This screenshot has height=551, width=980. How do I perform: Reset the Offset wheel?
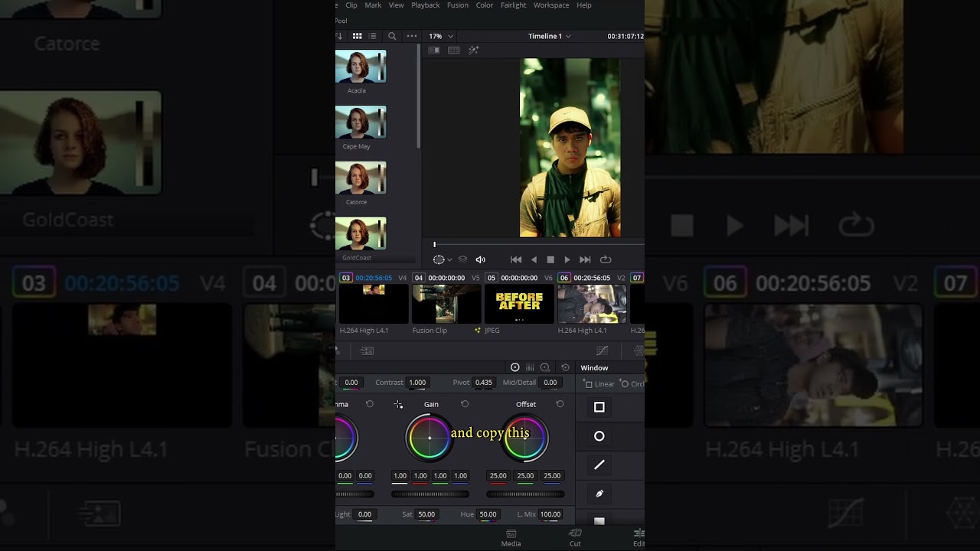560,404
